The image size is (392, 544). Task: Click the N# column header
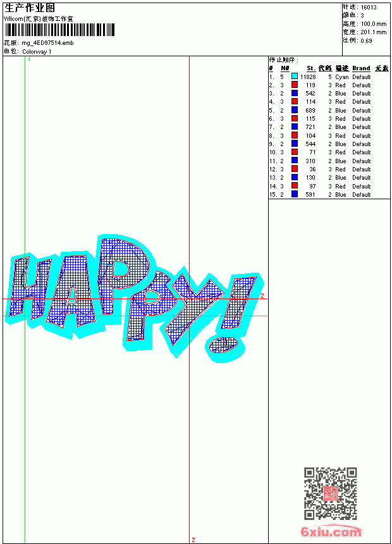coord(285,68)
